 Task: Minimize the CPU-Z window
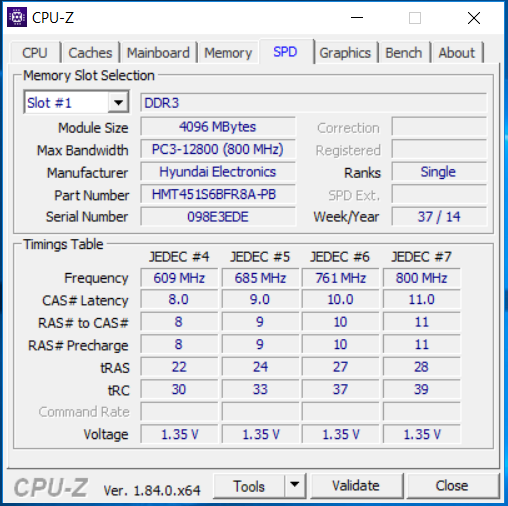(357, 18)
